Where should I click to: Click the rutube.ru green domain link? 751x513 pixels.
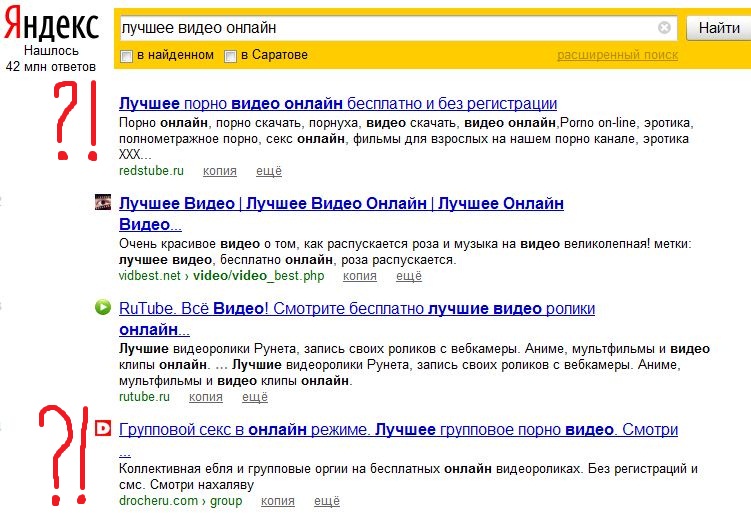144,397
